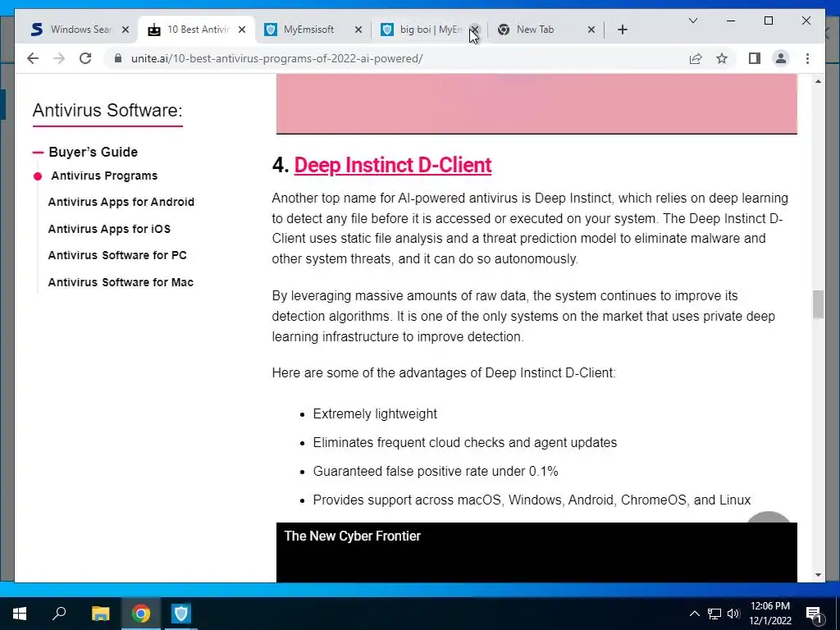The width and height of the screenshot is (840, 630).
Task: Select Antivirus Programs in sidebar
Action: click(104, 176)
